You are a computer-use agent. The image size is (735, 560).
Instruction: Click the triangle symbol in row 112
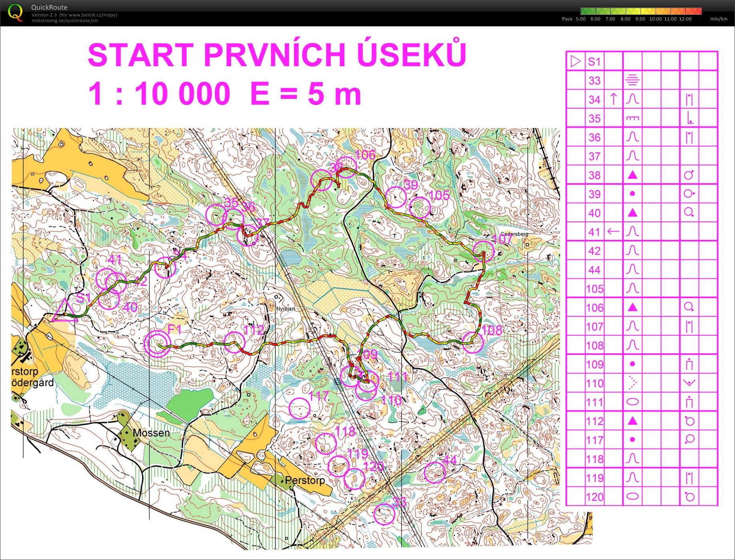[x=632, y=421]
